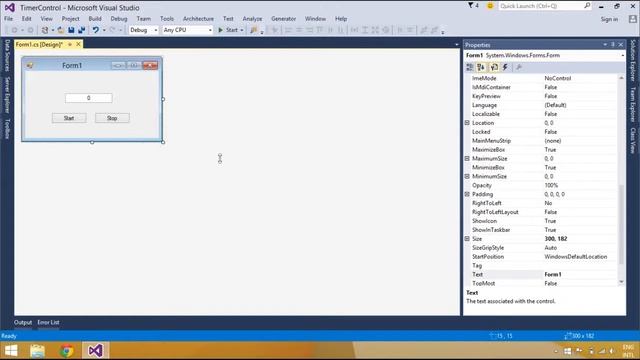This screenshot has width=640, height=360.
Task: Click the Start debugging button
Action: pos(228,30)
